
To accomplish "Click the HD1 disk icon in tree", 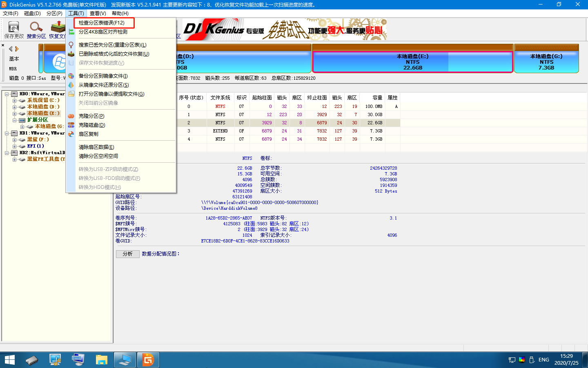I will tap(14, 133).
